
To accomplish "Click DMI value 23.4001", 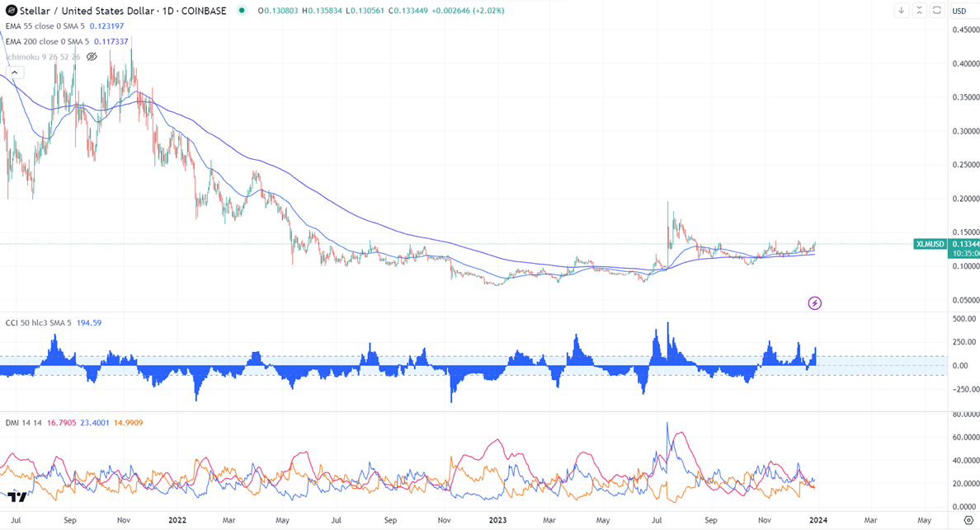I will click(95, 423).
